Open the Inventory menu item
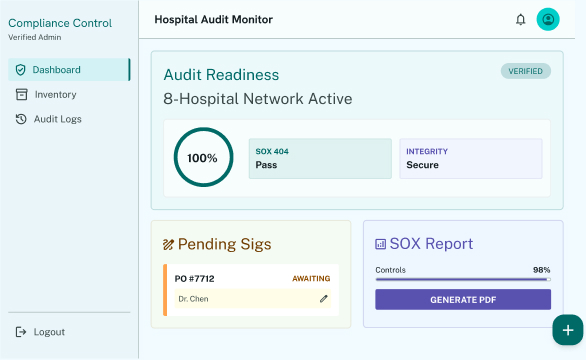This screenshot has width=586, height=360. [69, 95]
